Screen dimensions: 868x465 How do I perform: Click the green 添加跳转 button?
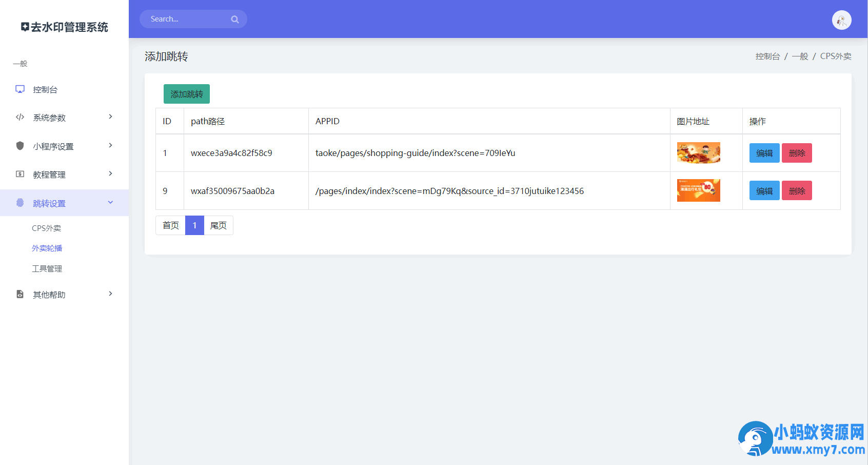(187, 94)
